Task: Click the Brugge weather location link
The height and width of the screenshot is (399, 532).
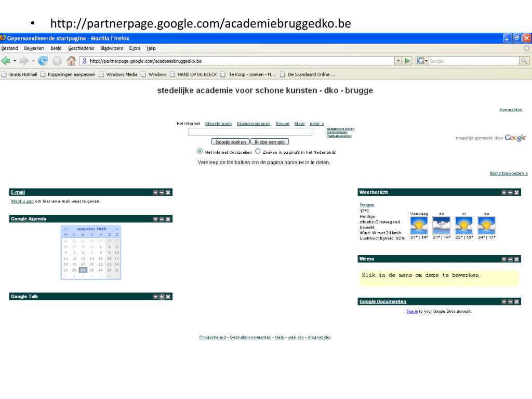Action: (367, 205)
